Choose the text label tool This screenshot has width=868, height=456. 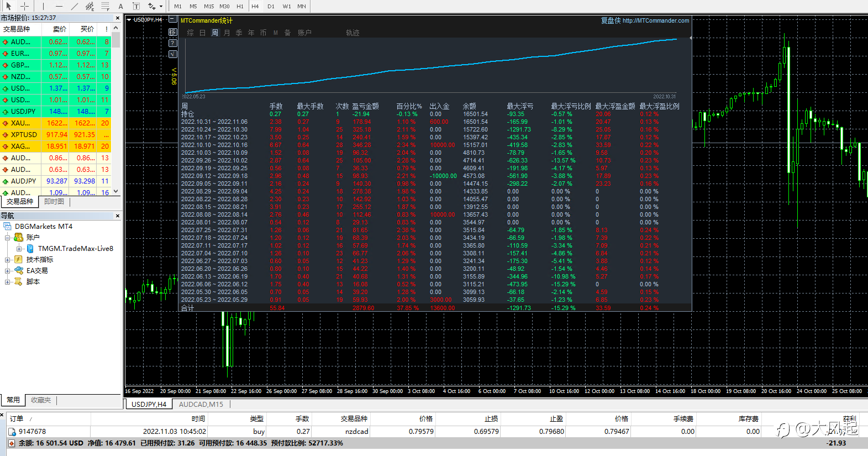tap(136, 6)
